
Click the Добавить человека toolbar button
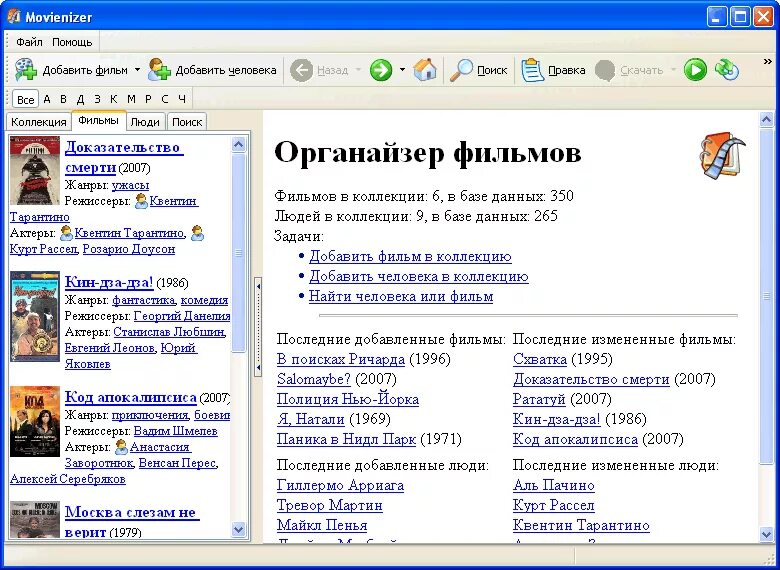tap(212, 70)
